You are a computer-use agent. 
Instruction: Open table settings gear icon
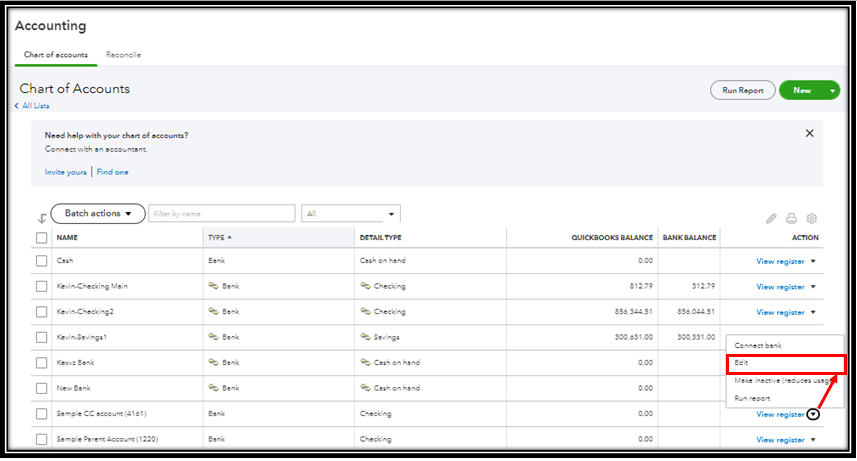coord(812,218)
